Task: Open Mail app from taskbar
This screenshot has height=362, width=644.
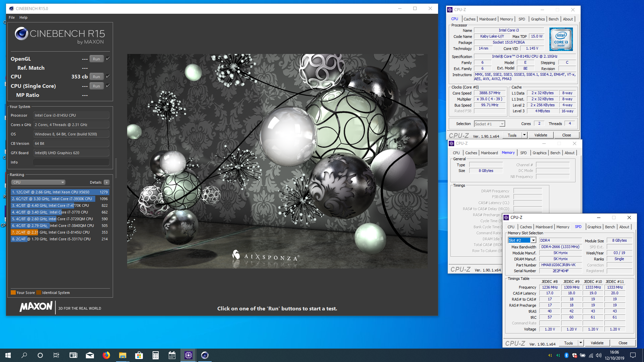Action: [x=90, y=355]
